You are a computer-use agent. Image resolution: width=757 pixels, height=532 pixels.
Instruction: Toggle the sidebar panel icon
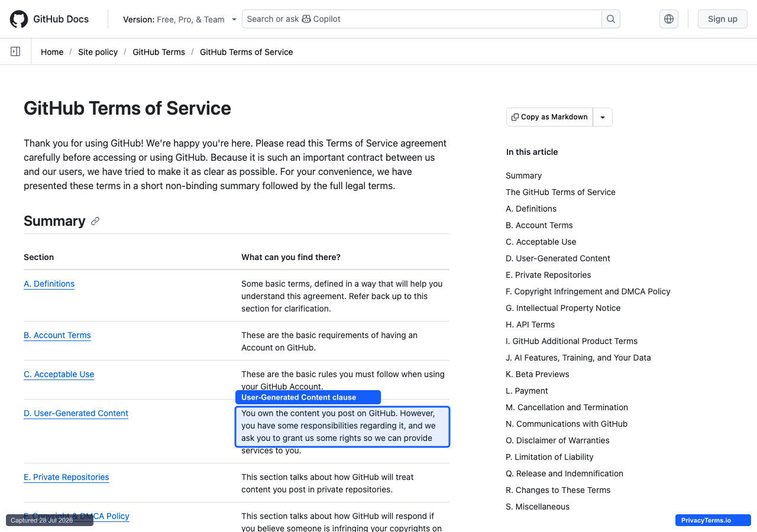(x=15, y=51)
